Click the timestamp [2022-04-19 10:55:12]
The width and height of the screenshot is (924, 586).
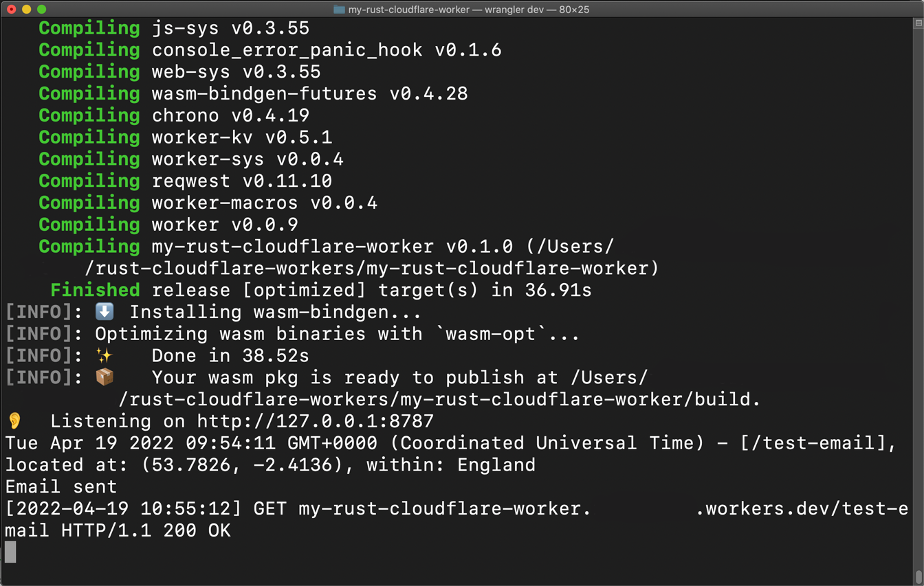point(122,508)
